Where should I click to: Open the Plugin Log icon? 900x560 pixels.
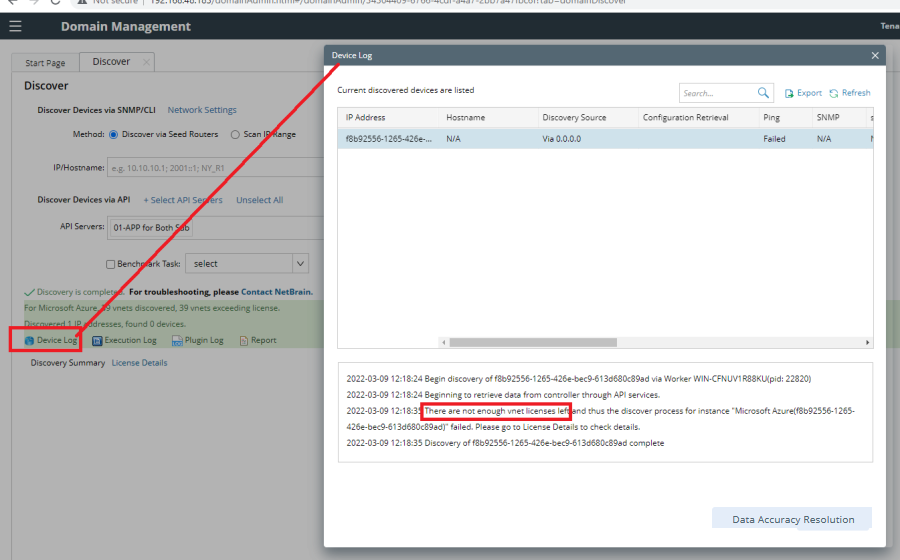(x=177, y=341)
